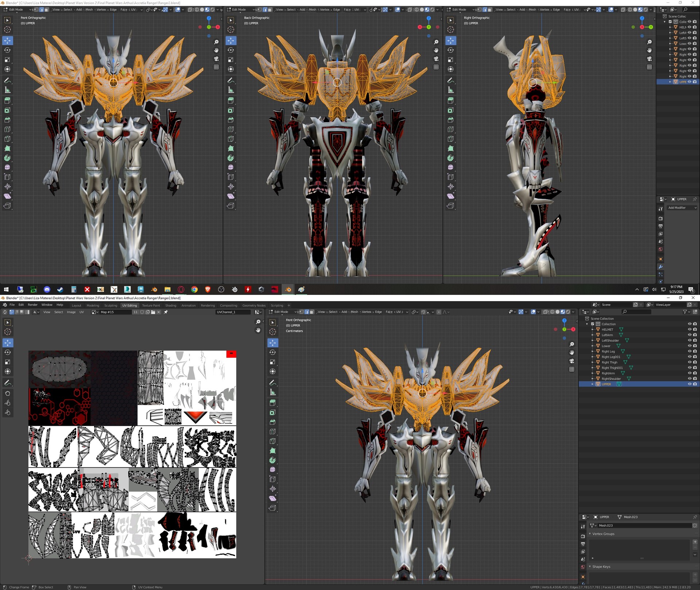This screenshot has height=590, width=700.
Task: Switch to Face select mode
Action: coord(312,312)
